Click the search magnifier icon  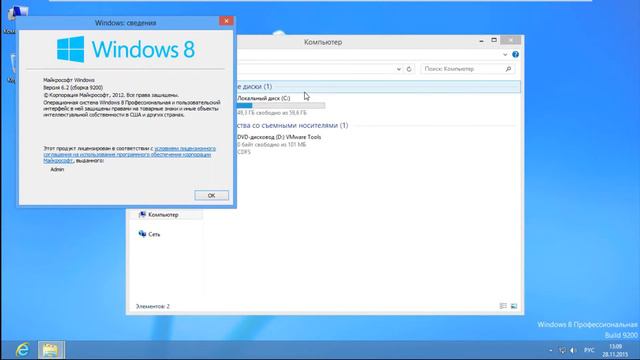[508, 69]
